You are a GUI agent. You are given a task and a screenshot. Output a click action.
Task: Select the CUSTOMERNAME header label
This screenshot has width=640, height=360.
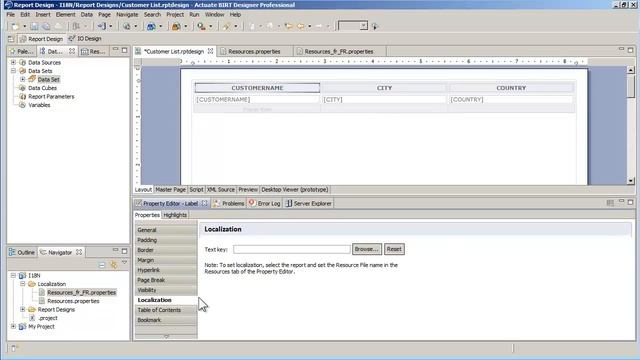click(257, 88)
